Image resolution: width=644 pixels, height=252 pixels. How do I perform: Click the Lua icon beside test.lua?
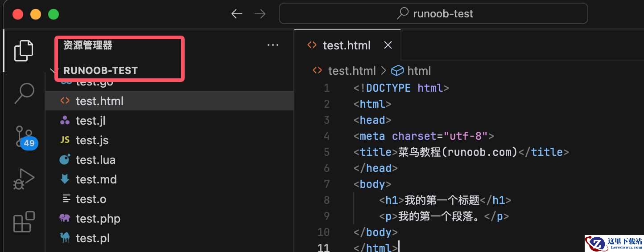[65, 159]
